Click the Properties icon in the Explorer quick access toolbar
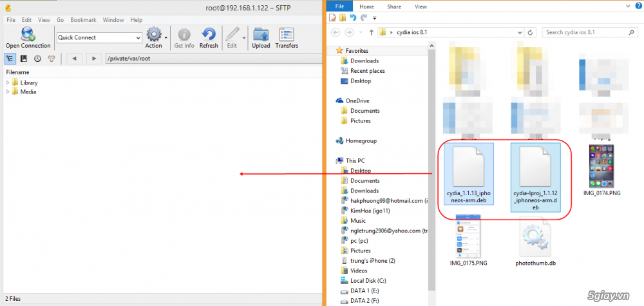The image size is (644, 306). click(x=333, y=17)
